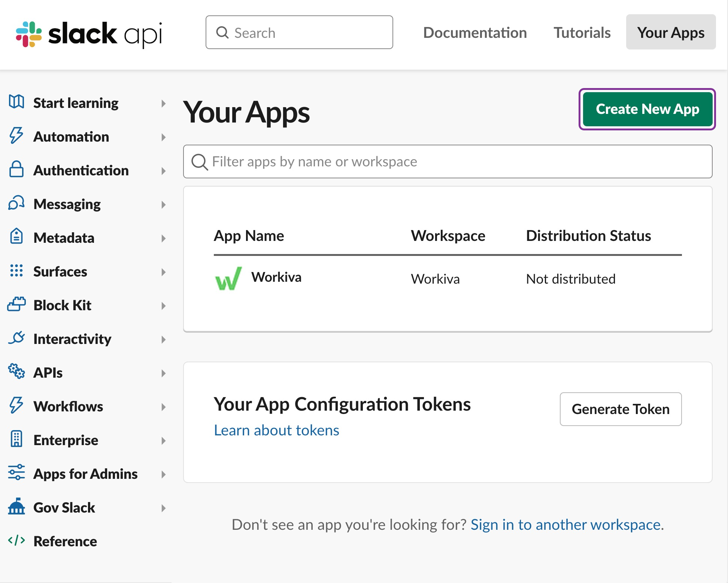
Task: Click the Create New App button
Action: pos(647,109)
